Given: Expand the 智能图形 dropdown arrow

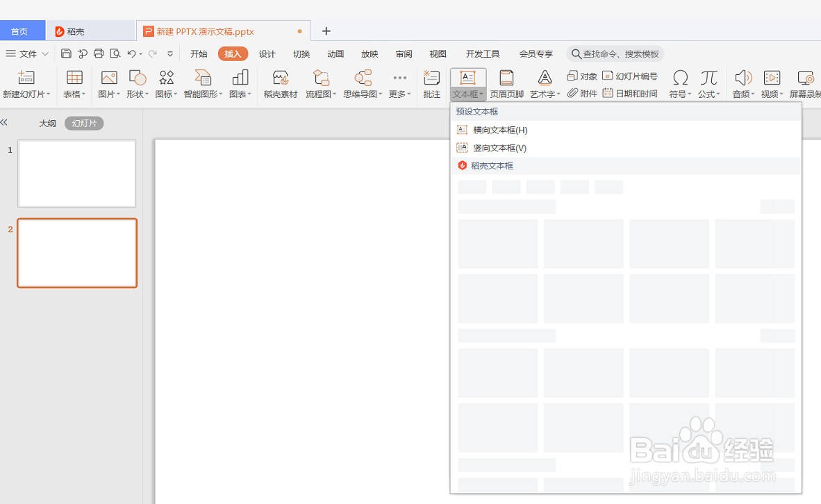Looking at the screenshot, I should tap(221, 94).
